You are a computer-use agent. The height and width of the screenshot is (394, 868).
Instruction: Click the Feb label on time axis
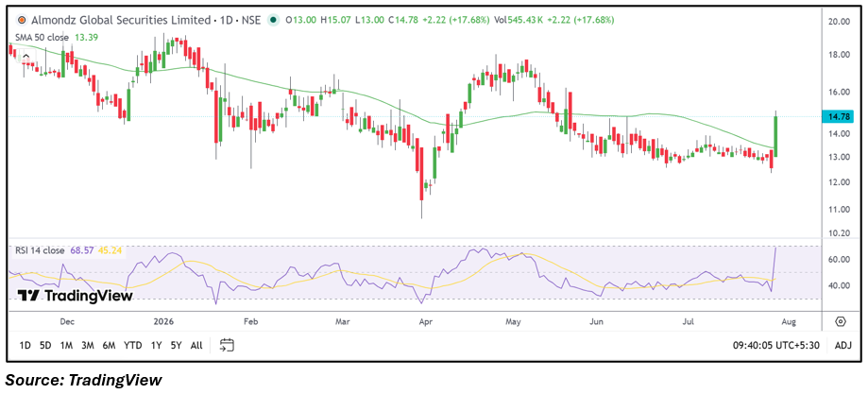pyautogui.click(x=251, y=321)
